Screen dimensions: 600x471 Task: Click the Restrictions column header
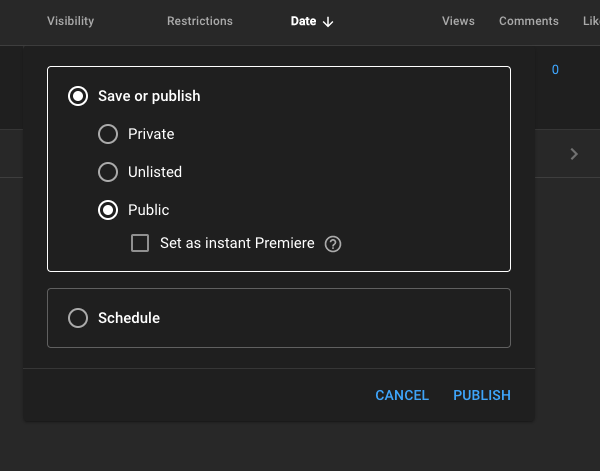click(x=199, y=21)
